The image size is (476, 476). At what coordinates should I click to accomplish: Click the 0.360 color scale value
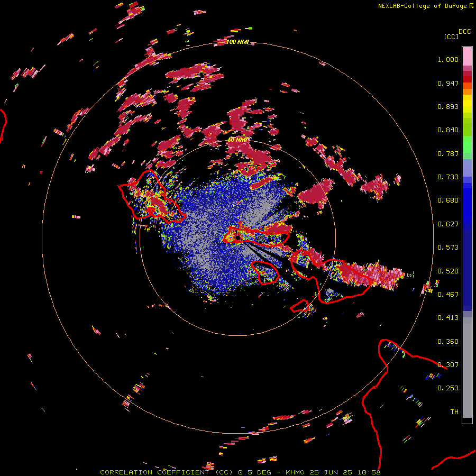tap(448, 342)
